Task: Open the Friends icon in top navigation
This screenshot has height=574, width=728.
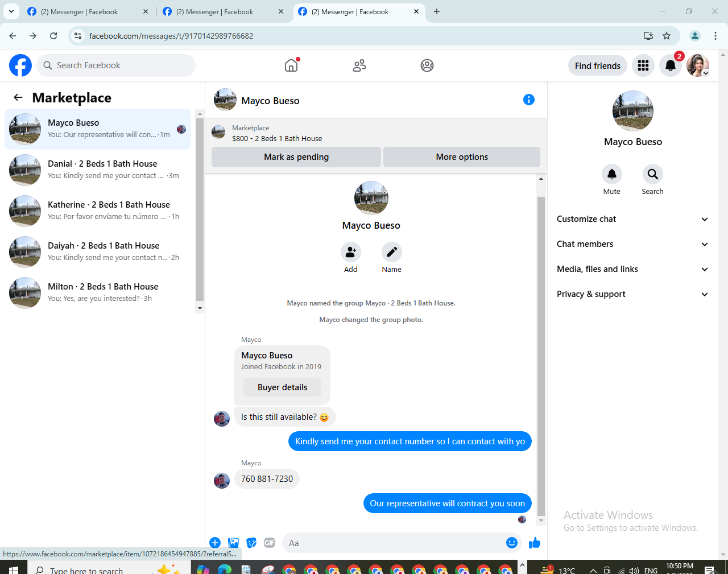Action: 359,65
